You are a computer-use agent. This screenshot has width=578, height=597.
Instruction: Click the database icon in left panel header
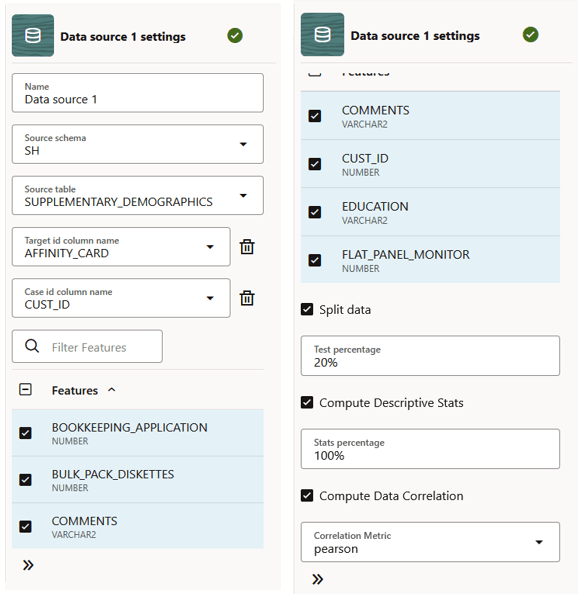33,35
